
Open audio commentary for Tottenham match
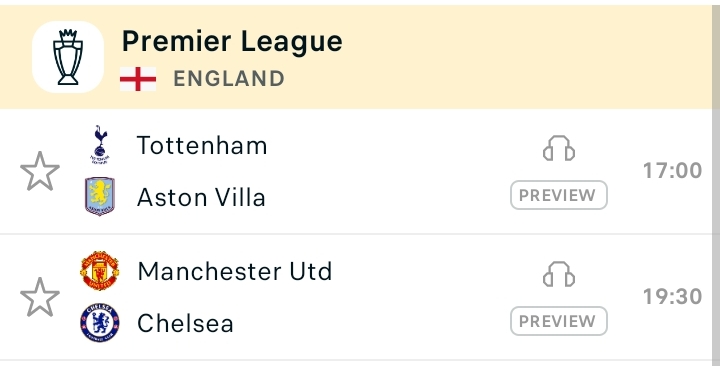[559, 148]
